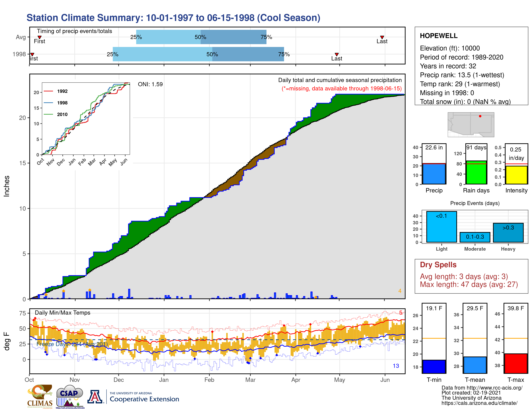Viewport: 532px width, 411px height.
Task: Click the blue '13' count in temps chart
Action: coord(396,366)
